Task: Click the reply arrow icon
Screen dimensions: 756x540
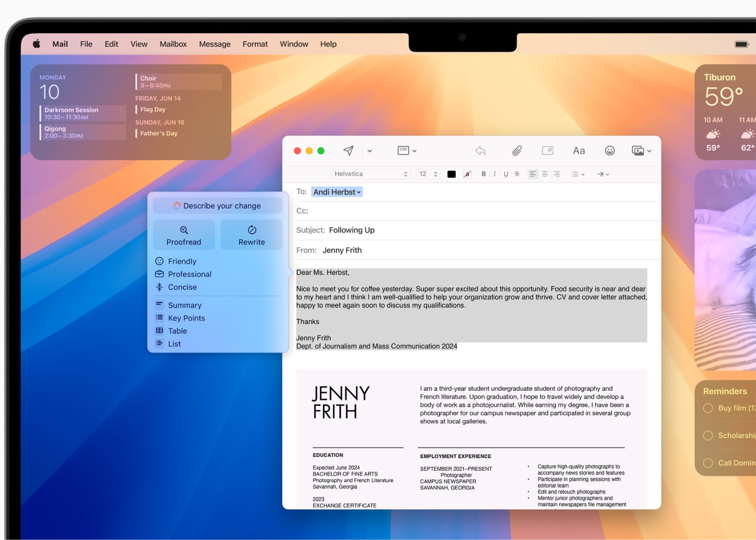Action: pos(481,151)
